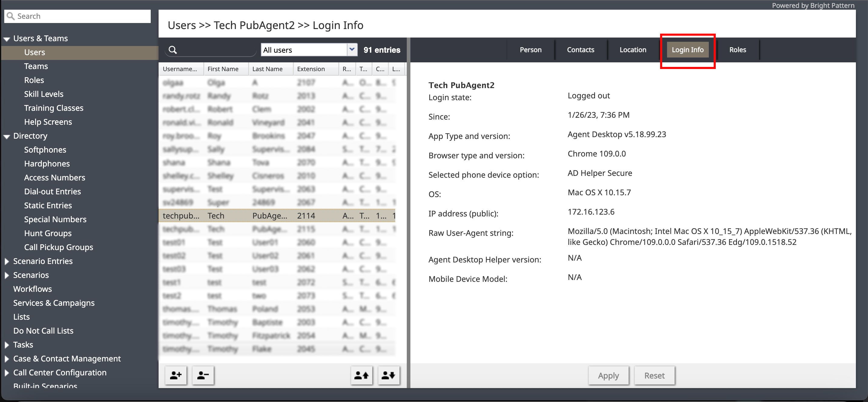The width and height of the screenshot is (868, 402).
Task: Open Special Numbers under Directory
Action: coord(55,219)
